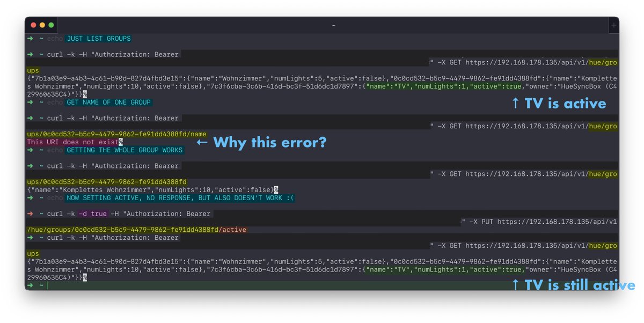Click the -d true flag in curl command
This screenshot has height=323, width=644.
click(93, 214)
